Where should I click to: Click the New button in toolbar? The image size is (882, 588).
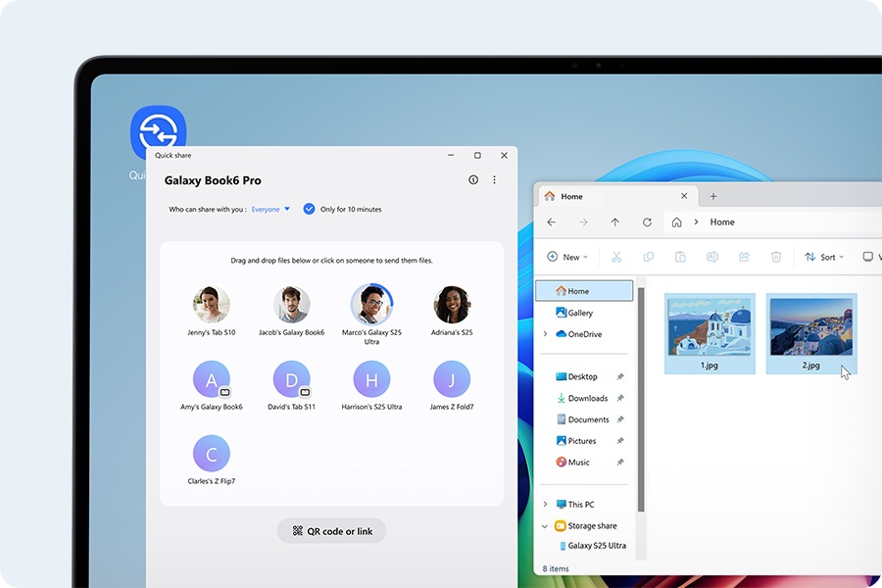pyautogui.click(x=567, y=257)
